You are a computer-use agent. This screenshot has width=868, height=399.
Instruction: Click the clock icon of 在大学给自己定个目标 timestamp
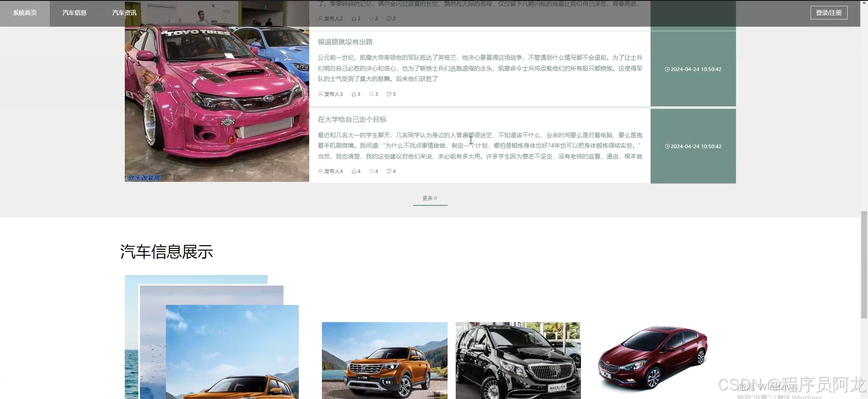pos(667,146)
